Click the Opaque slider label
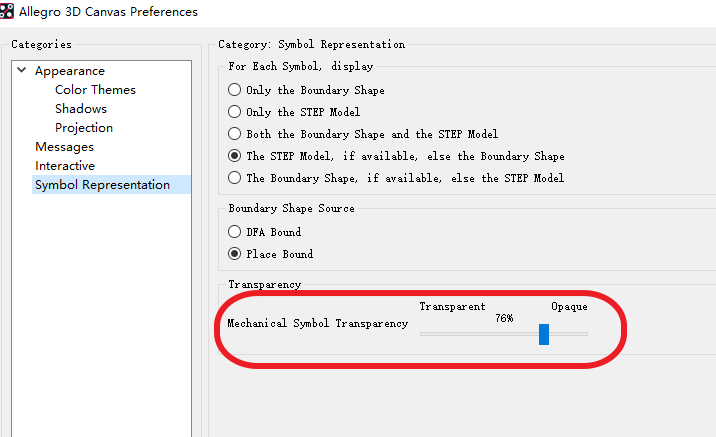 coord(569,306)
